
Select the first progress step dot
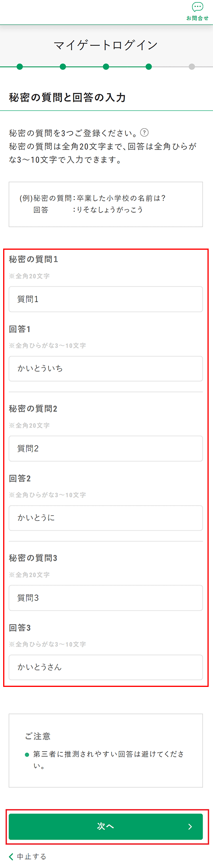[x=20, y=67]
